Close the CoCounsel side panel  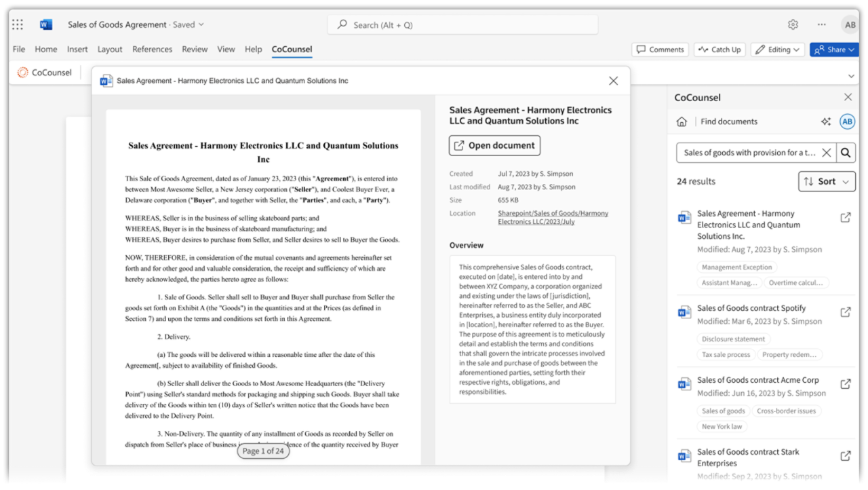(848, 97)
